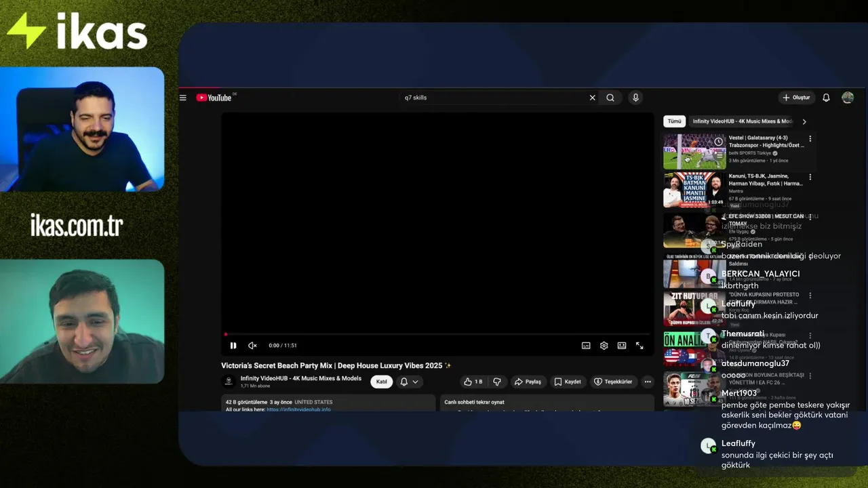Open options for Kanuni TS-BJK video
This screenshot has height=488, width=868.
point(810,178)
